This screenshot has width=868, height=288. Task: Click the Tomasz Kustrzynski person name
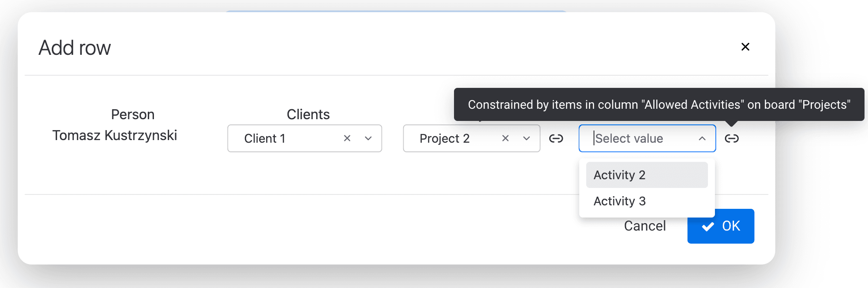[115, 135]
